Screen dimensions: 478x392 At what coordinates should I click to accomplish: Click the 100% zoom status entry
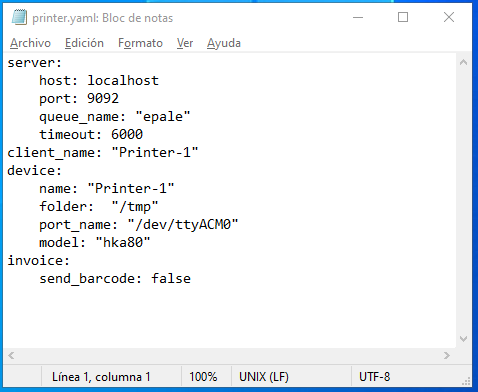(203, 377)
